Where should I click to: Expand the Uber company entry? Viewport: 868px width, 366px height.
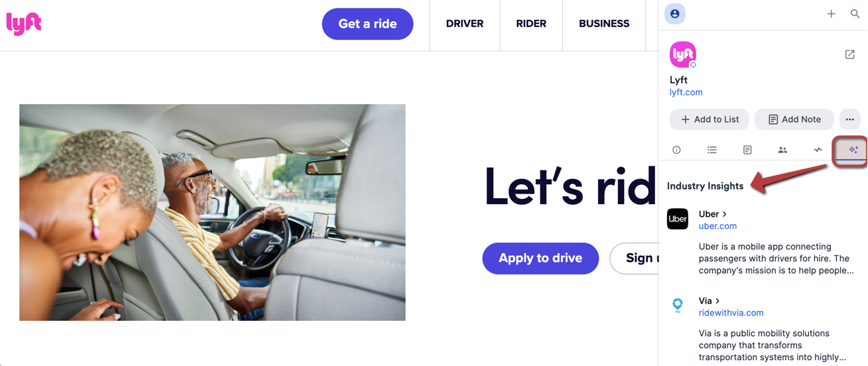713,214
